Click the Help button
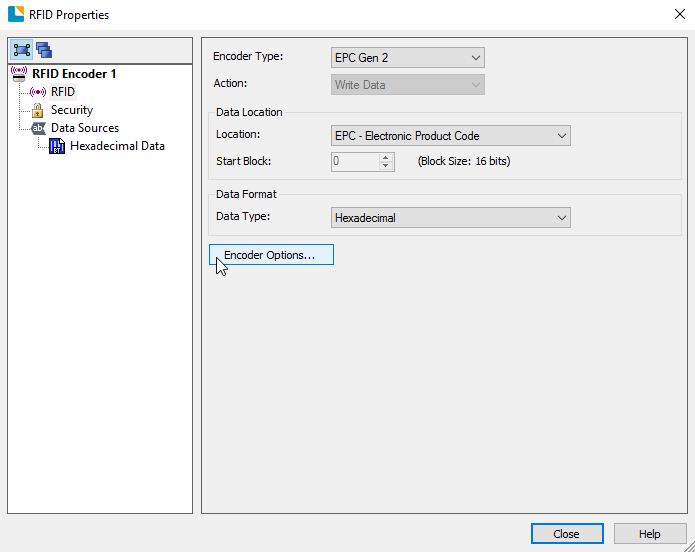 649,534
